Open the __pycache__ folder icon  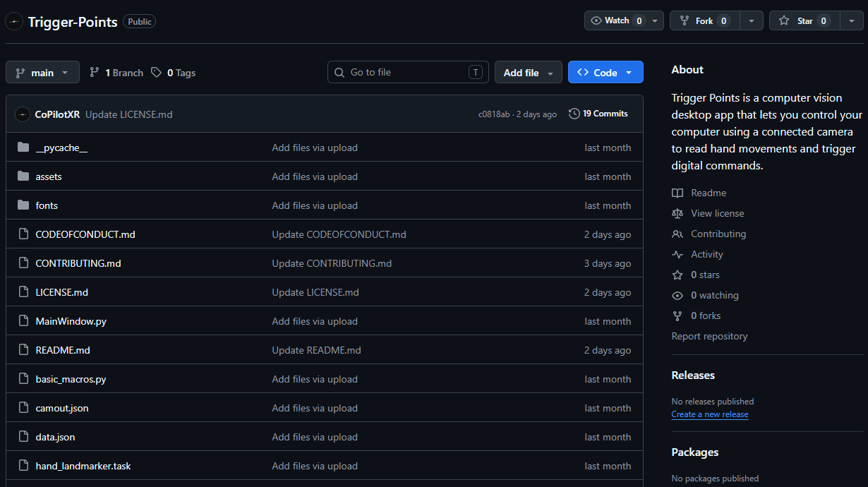[x=23, y=148]
